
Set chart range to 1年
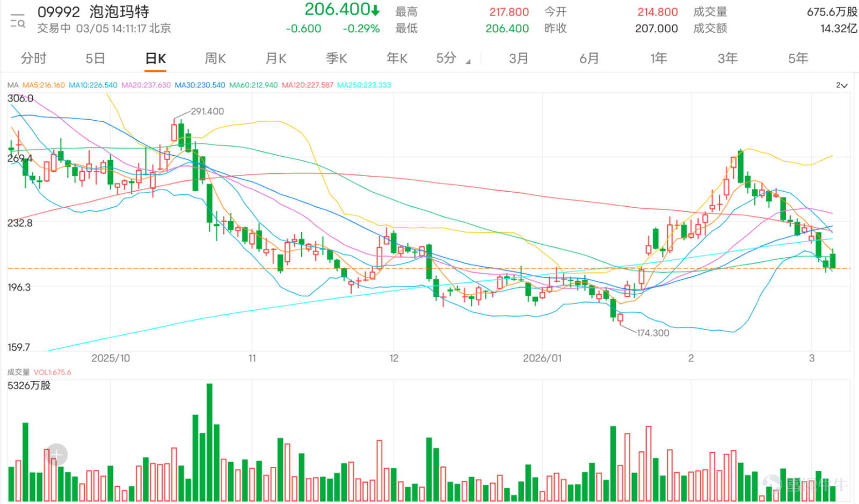pyautogui.click(x=659, y=58)
